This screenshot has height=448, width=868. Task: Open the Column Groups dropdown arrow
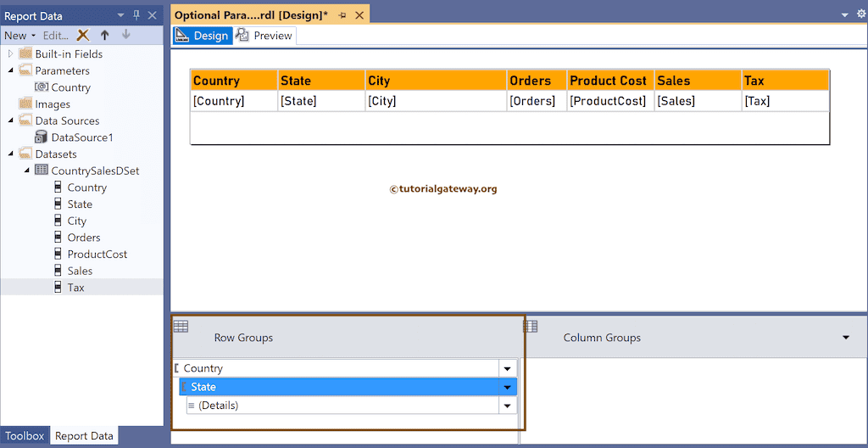[846, 338]
